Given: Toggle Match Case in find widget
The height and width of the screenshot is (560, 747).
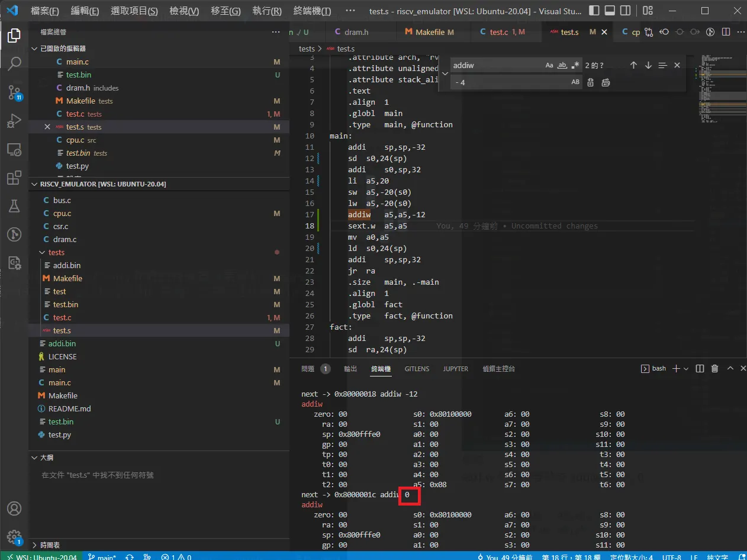Looking at the screenshot, I should pyautogui.click(x=549, y=65).
